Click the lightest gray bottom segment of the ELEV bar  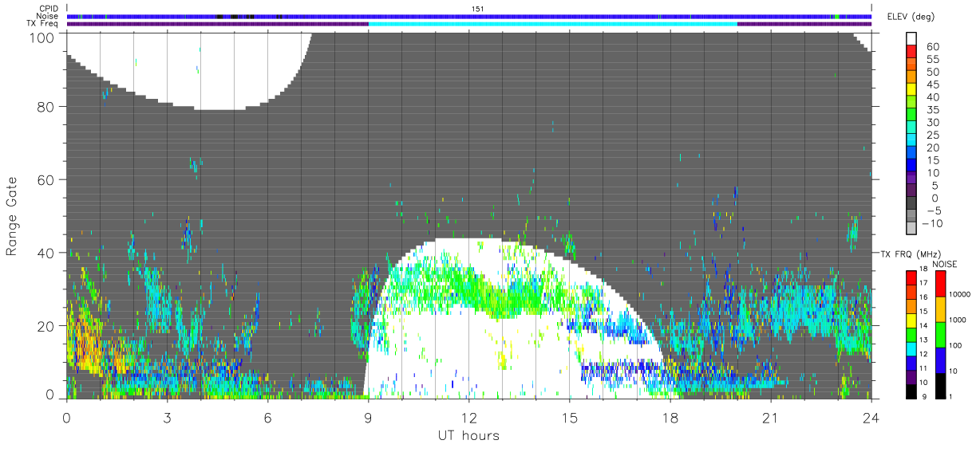pos(911,228)
